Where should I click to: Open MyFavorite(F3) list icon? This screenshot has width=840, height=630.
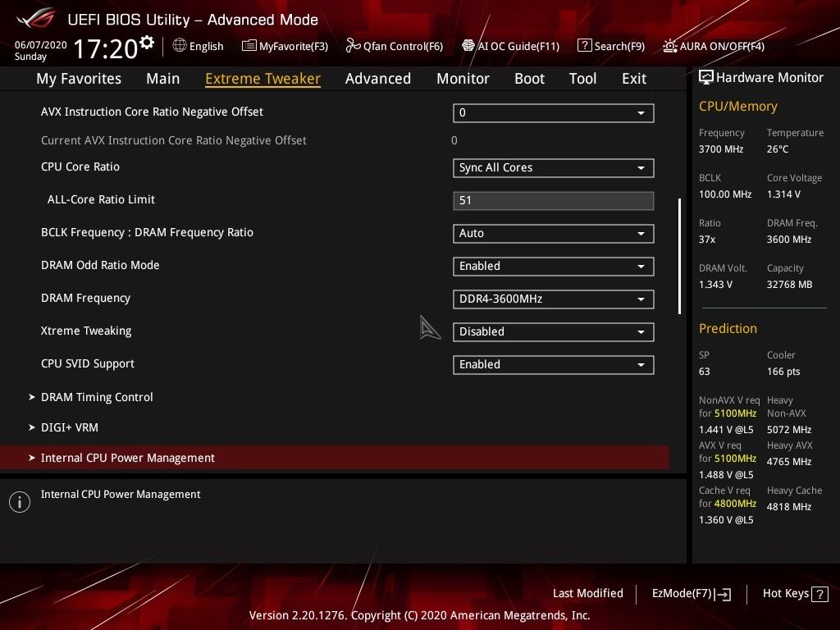249,46
